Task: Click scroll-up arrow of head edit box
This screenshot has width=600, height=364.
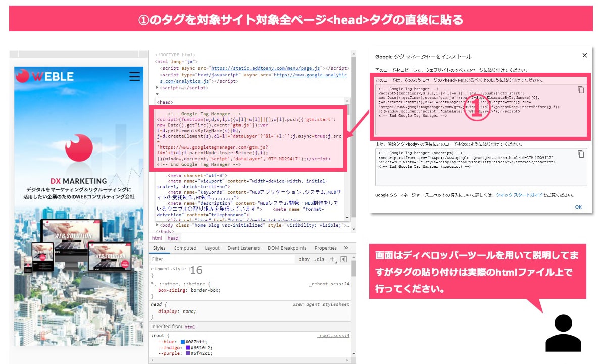Action: (x=347, y=101)
